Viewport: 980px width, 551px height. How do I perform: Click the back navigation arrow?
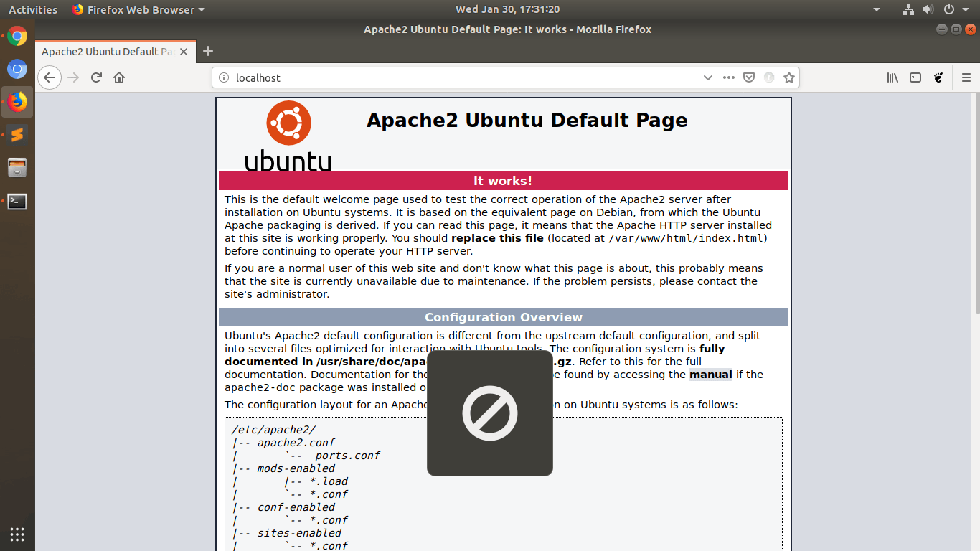click(x=49, y=77)
